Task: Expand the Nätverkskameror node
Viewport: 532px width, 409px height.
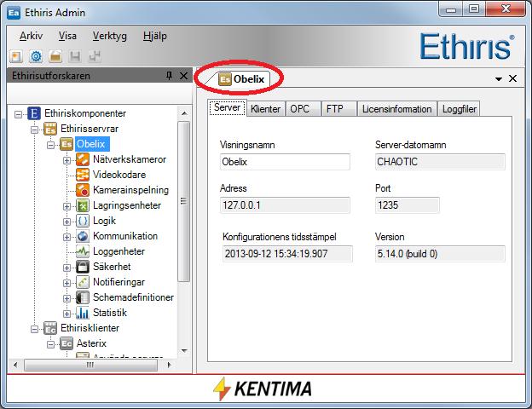Action: pos(66,160)
